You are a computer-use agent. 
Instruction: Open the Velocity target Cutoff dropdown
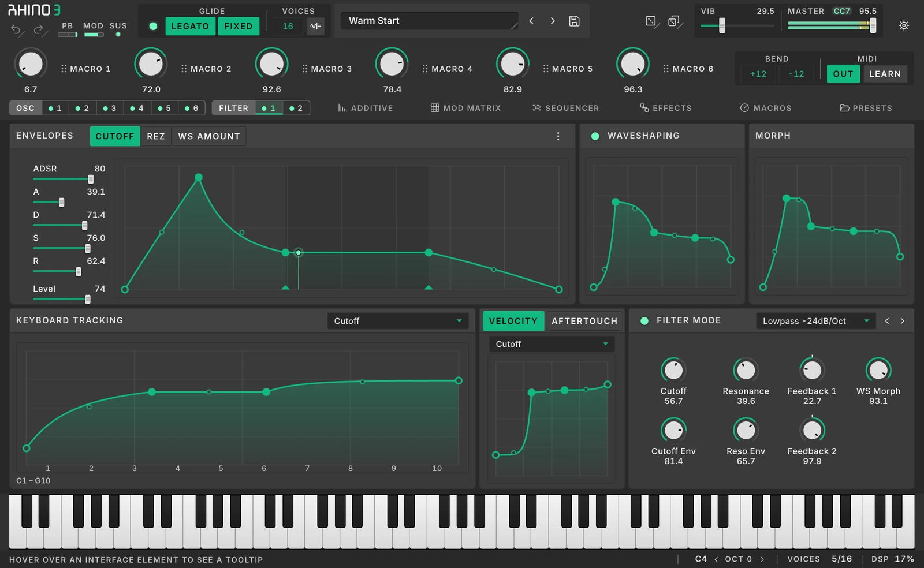(552, 344)
